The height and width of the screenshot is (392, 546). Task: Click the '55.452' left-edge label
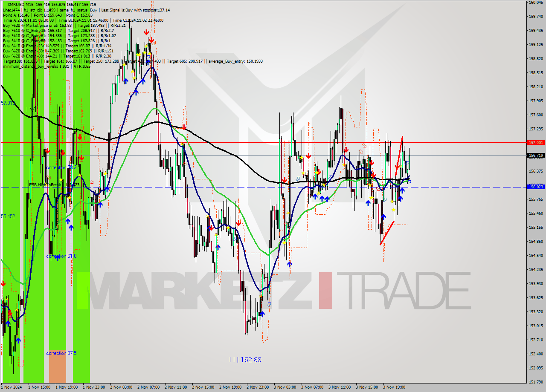click(8, 216)
